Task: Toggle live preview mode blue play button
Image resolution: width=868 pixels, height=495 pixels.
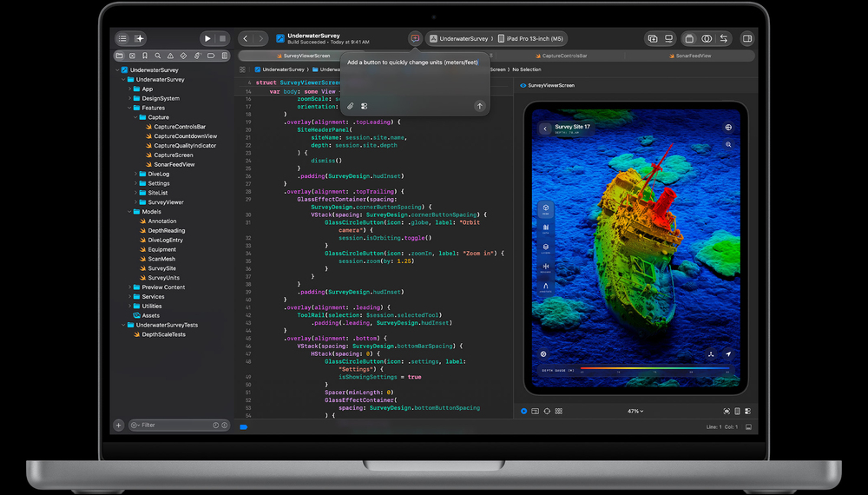Action: tap(523, 412)
